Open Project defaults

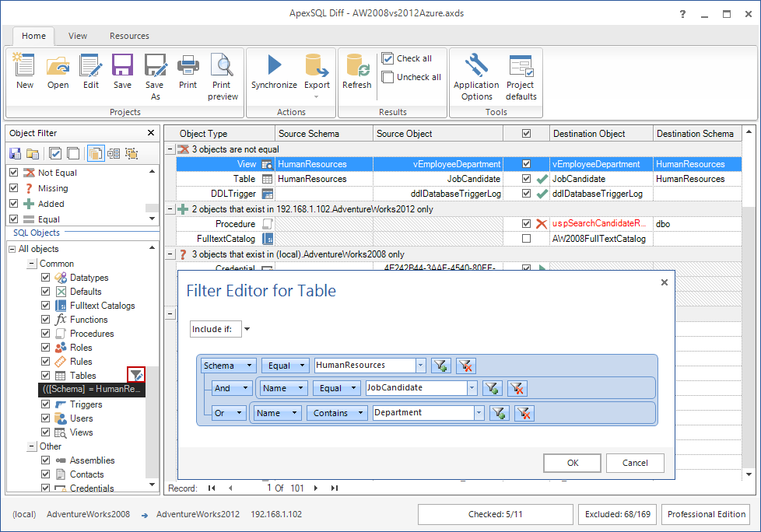(521, 65)
